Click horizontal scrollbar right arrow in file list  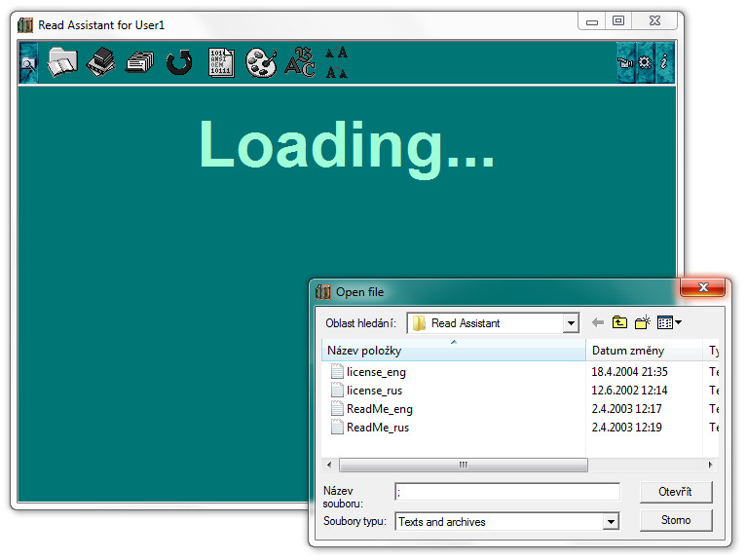point(710,465)
